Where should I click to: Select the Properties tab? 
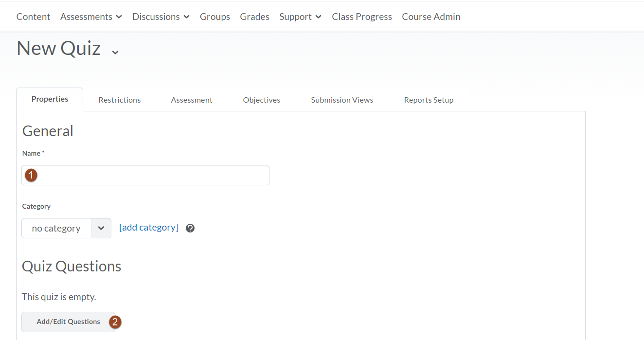tap(50, 99)
